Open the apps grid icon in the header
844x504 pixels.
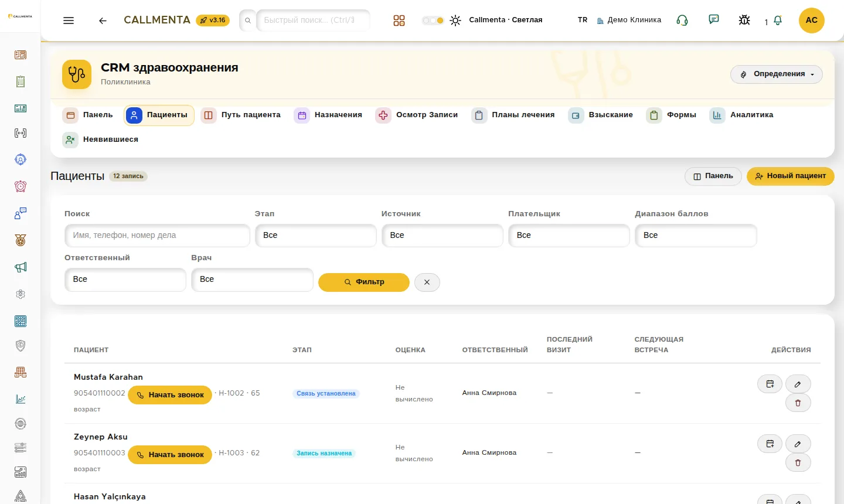click(x=399, y=21)
